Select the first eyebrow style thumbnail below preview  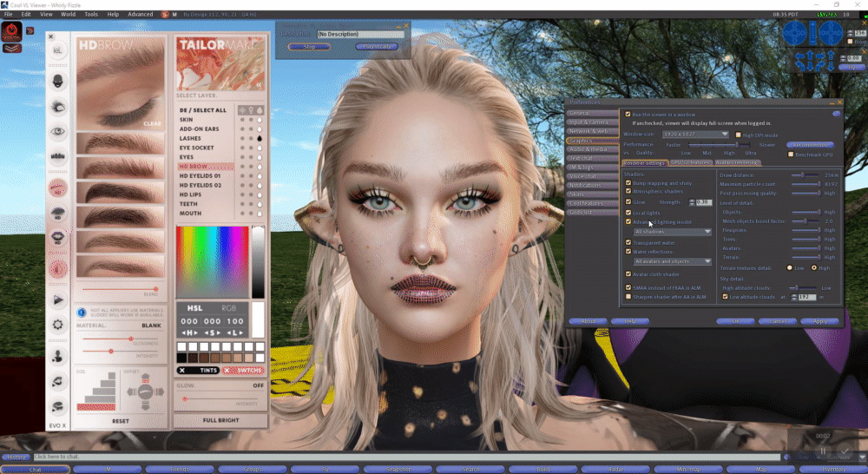tap(120, 143)
